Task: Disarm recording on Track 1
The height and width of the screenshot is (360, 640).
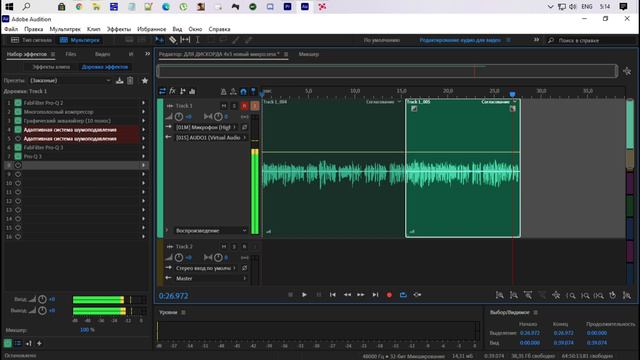Action: tap(244, 106)
